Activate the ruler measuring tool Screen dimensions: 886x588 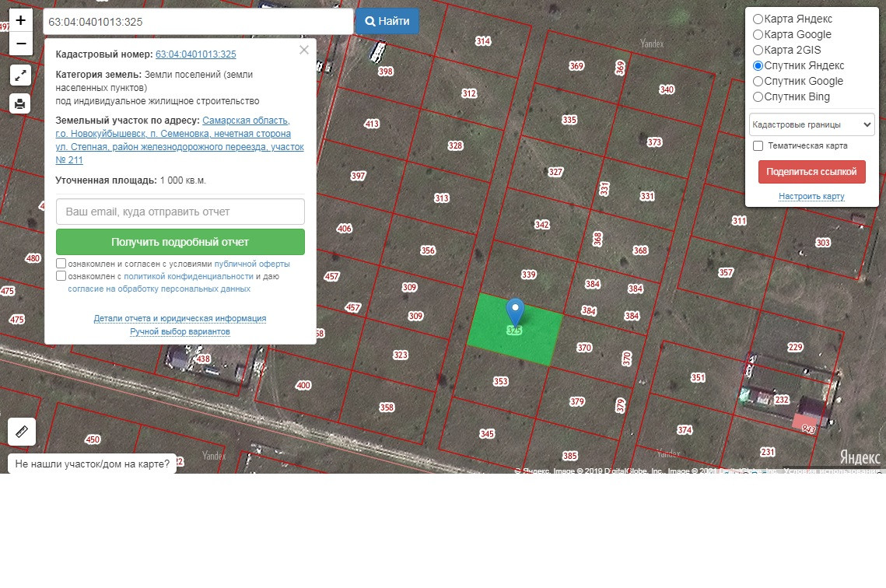[22, 432]
